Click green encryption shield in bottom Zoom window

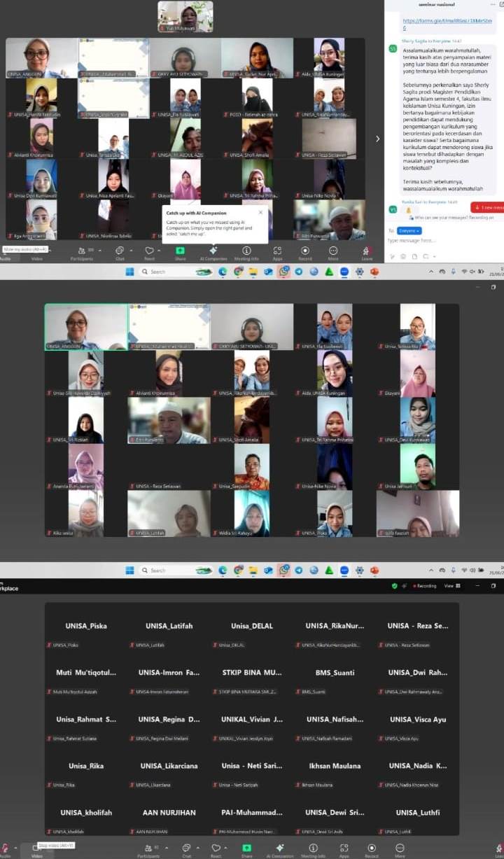tap(394, 586)
